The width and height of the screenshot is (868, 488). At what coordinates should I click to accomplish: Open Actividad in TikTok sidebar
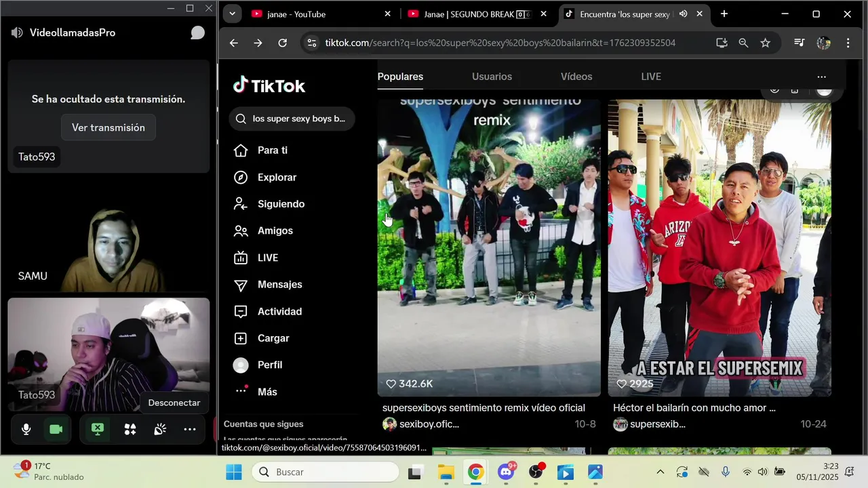[x=268, y=312]
